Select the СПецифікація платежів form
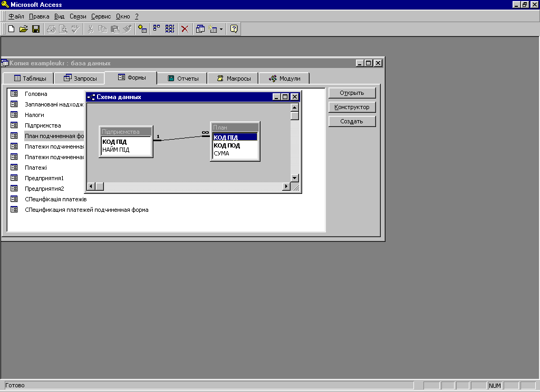This screenshot has height=392, width=540. click(55, 199)
